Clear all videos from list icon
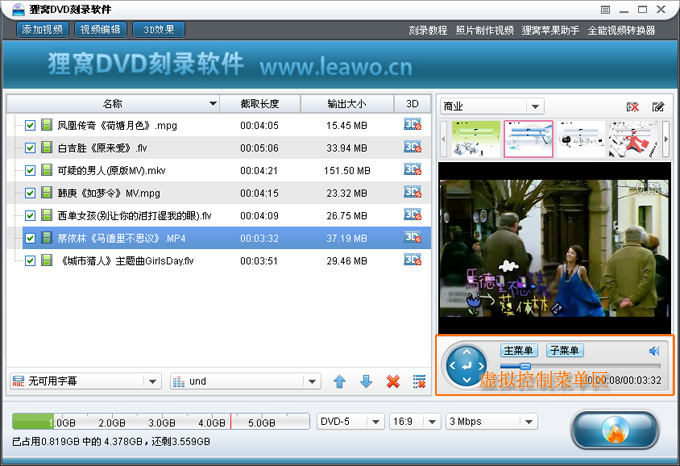 pos(419,381)
